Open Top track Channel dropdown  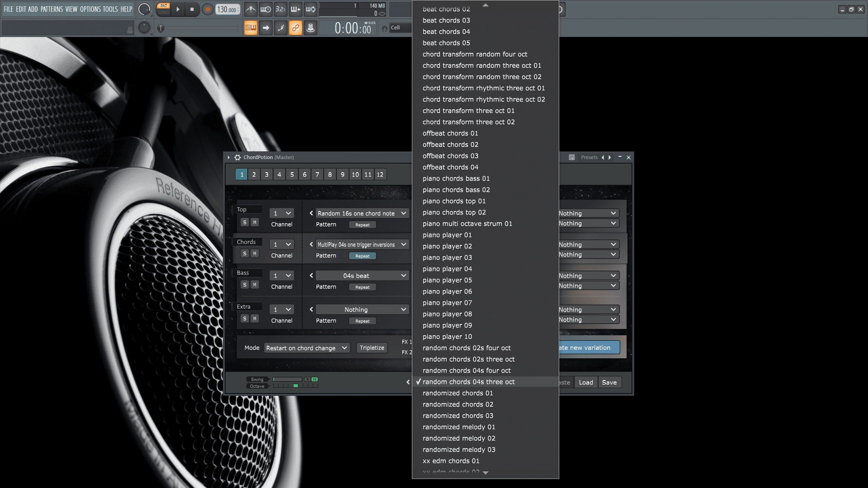click(282, 213)
